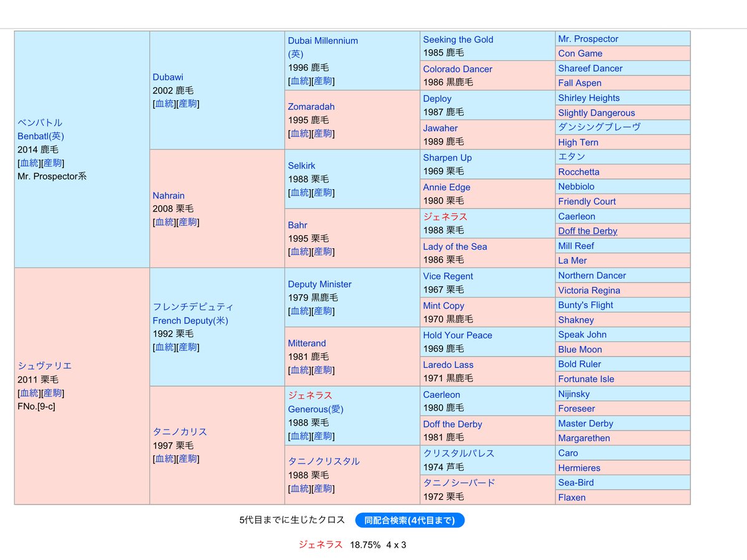The image size is (747, 560).
Task: Click the Colorado Dancer link
Action: (x=458, y=69)
